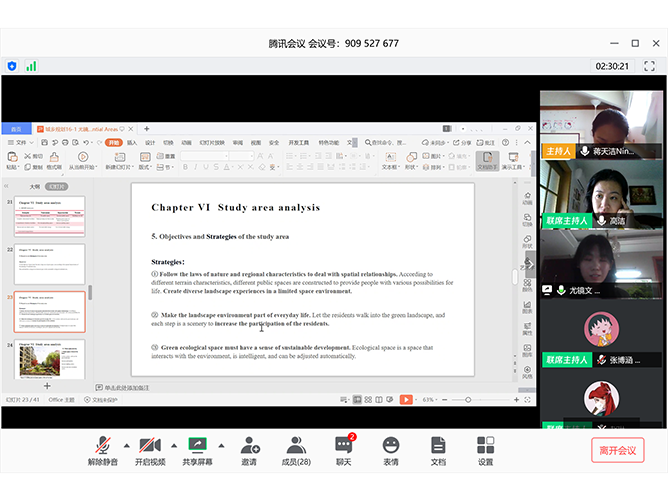Click the 02:30:21 meeting timer

pos(611,66)
